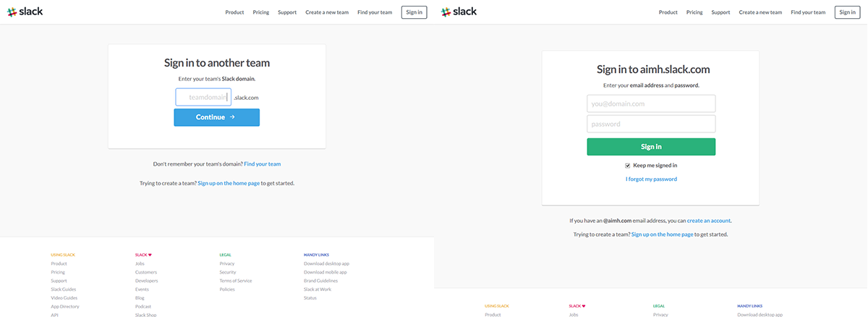Toggle the 'Keep me signed in' checkbox
The image size is (868, 317).
point(618,166)
